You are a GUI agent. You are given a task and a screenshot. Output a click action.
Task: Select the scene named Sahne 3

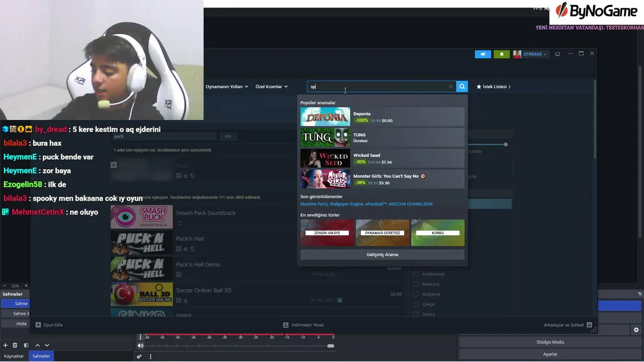pyautogui.click(x=15, y=314)
